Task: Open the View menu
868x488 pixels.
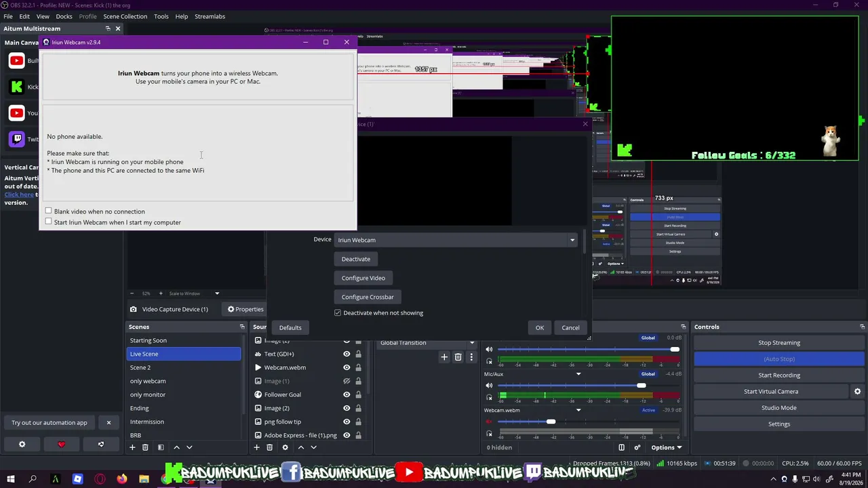Action: click(43, 16)
